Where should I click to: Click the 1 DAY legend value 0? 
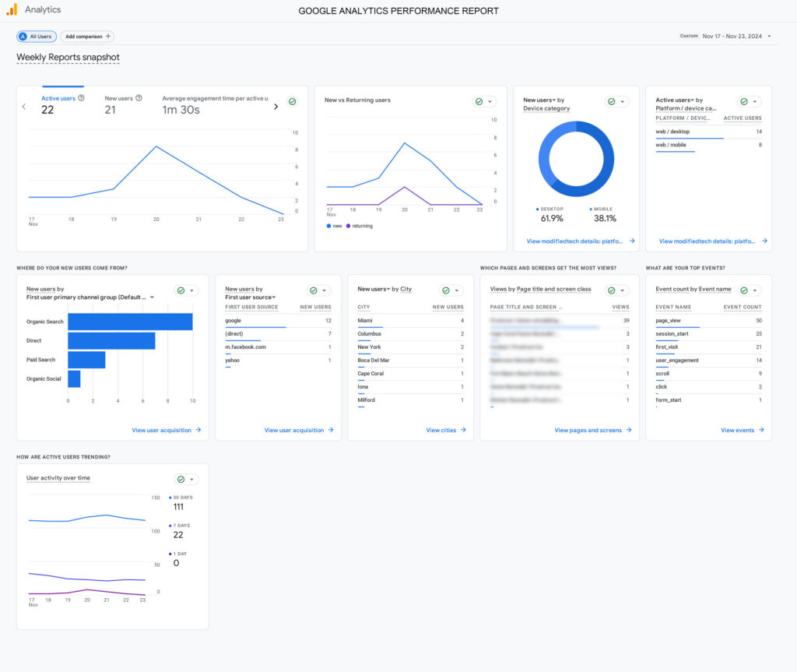[177, 563]
